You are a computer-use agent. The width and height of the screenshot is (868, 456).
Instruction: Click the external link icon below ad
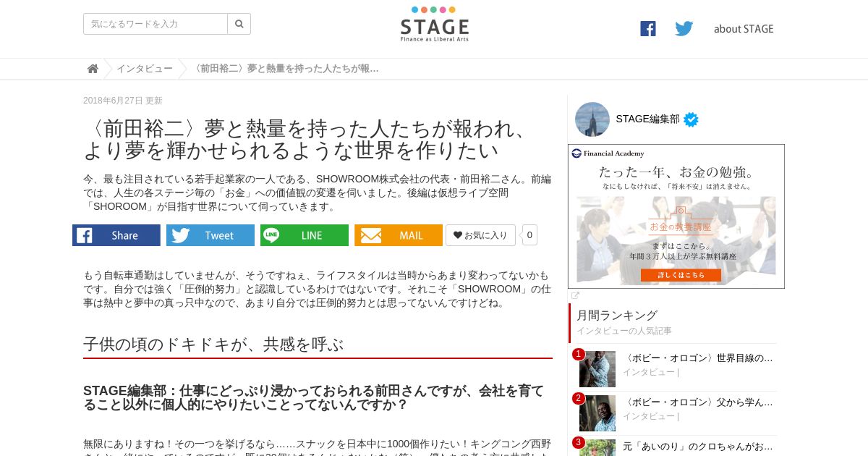575,295
